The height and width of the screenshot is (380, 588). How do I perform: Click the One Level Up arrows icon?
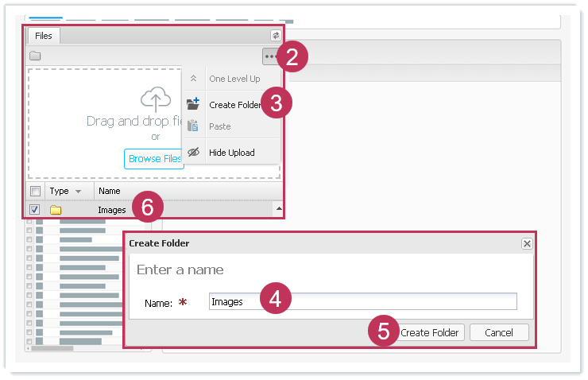tap(193, 79)
